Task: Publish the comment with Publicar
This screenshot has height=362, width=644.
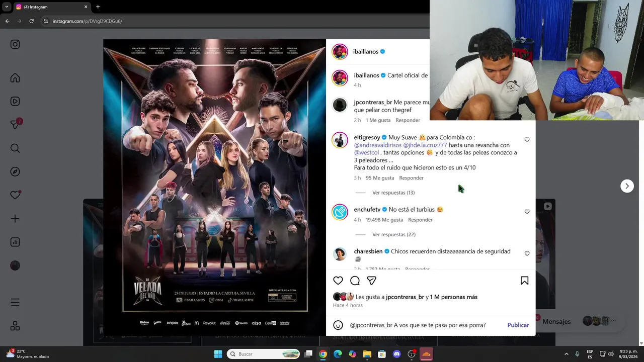Action: (518, 325)
